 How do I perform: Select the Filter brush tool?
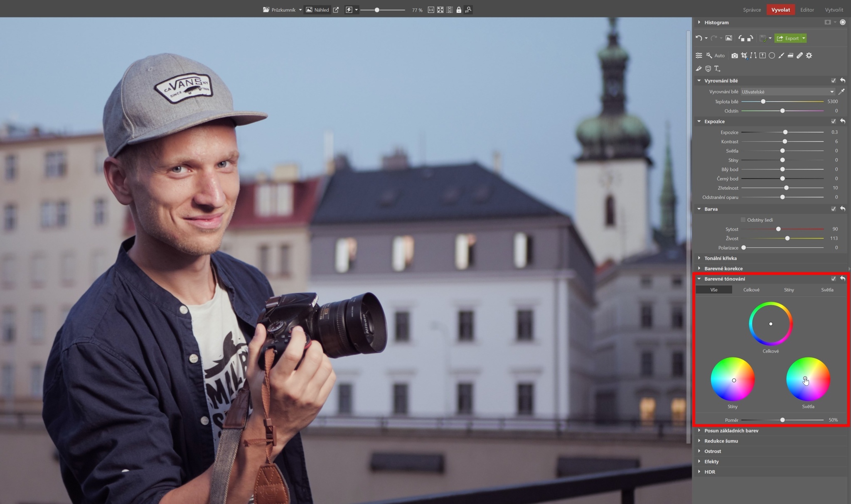781,55
